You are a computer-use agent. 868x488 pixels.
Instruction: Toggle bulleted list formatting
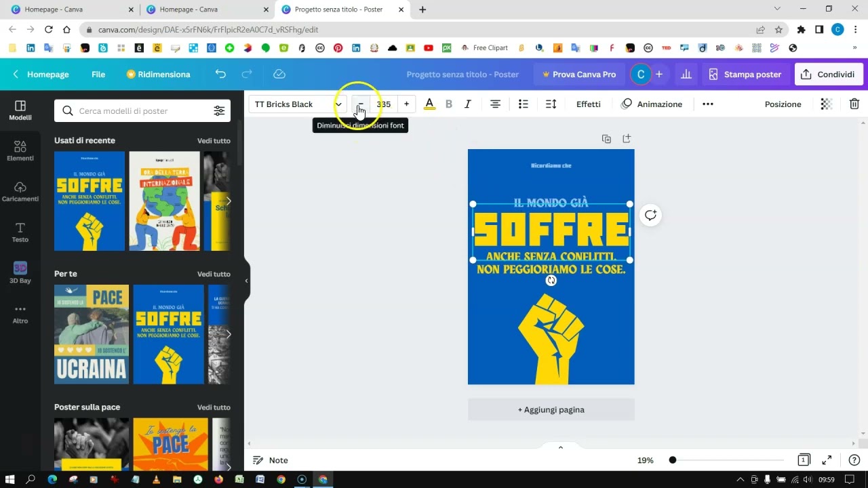point(523,104)
